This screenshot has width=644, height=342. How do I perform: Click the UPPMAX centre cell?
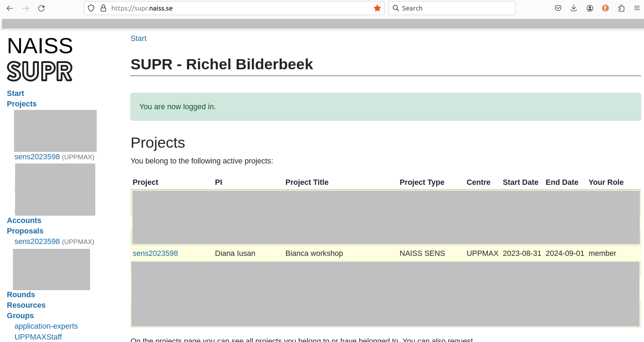(x=482, y=253)
